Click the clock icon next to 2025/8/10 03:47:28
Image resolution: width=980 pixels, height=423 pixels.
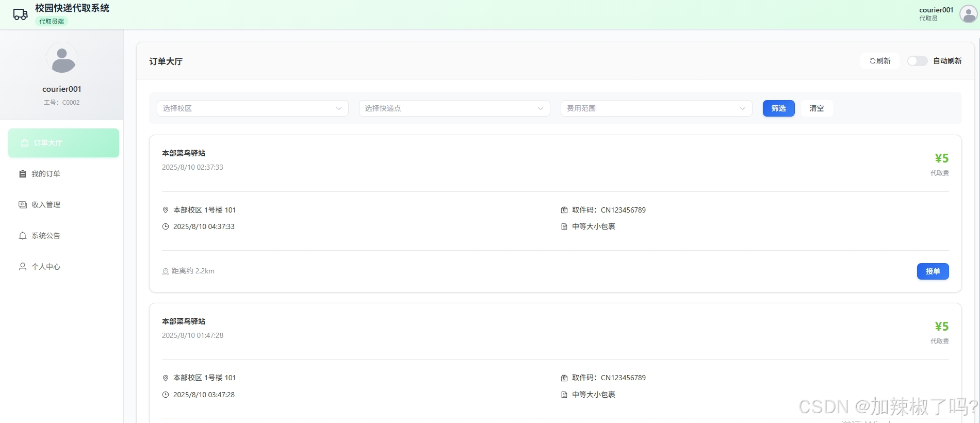pyautogui.click(x=166, y=395)
